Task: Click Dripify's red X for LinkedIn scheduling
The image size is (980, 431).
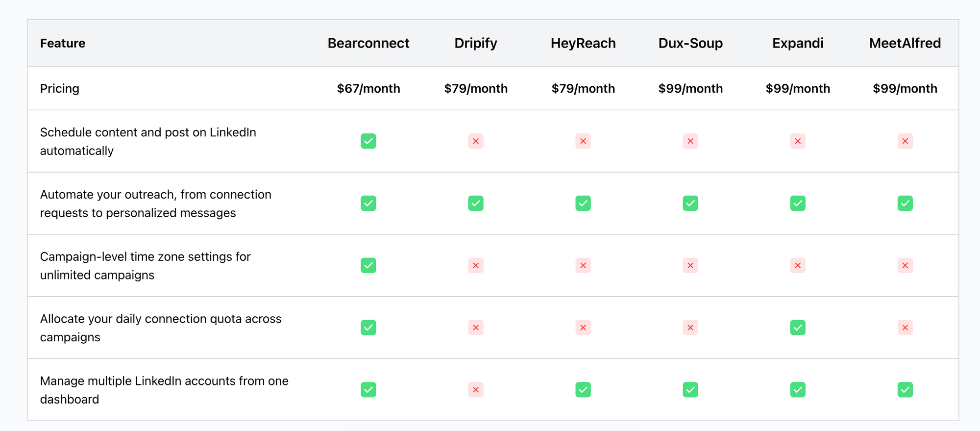Action: [476, 141]
